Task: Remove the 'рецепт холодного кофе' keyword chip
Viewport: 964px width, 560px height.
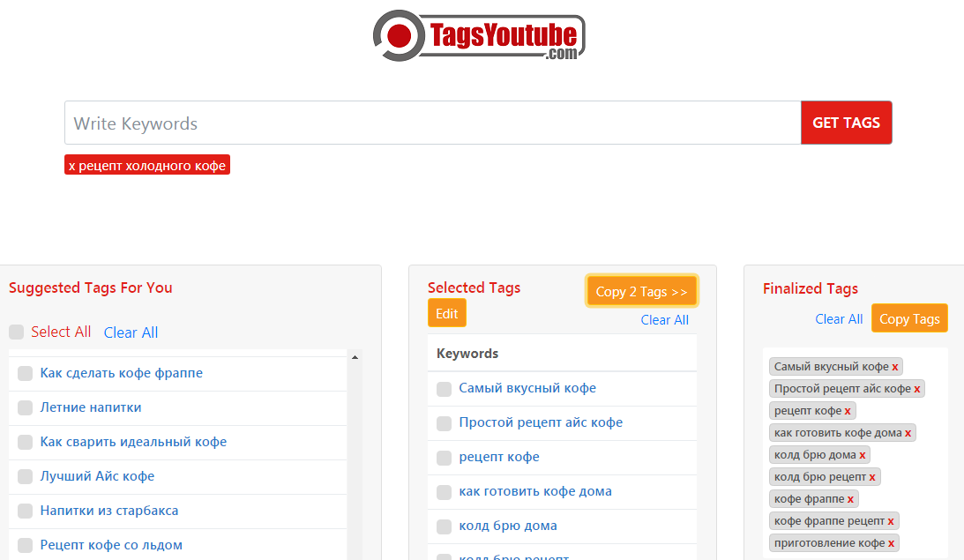Action: tap(72, 166)
